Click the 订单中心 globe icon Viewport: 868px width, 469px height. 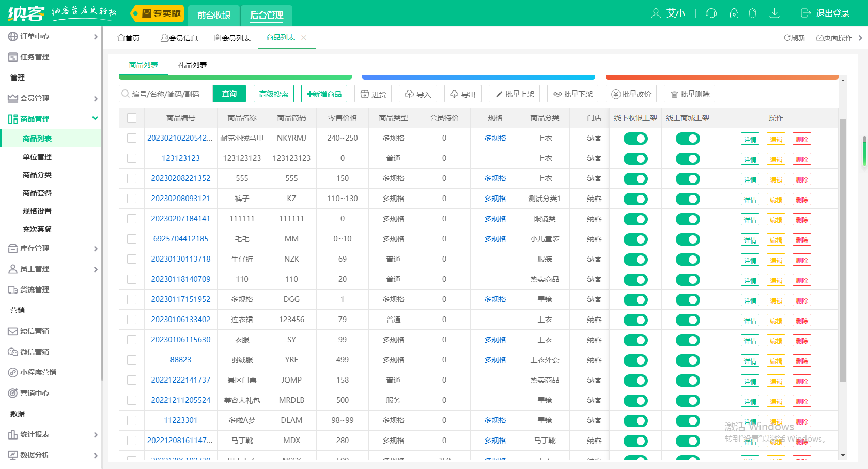13,36
